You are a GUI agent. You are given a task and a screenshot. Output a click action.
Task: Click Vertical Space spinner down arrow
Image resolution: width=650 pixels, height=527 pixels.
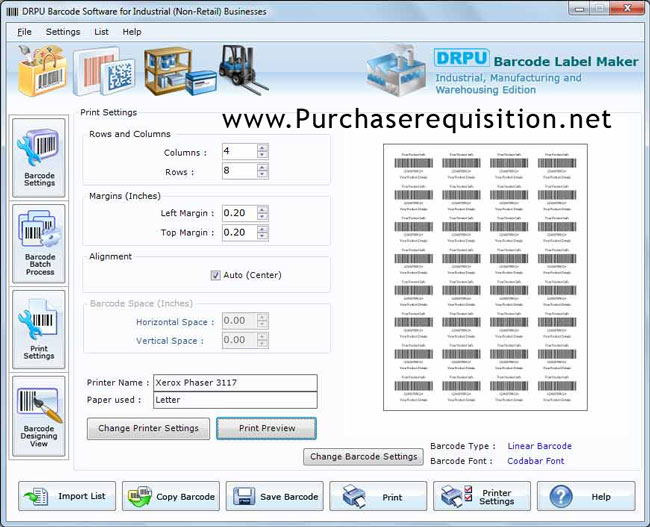pos(262,344)
